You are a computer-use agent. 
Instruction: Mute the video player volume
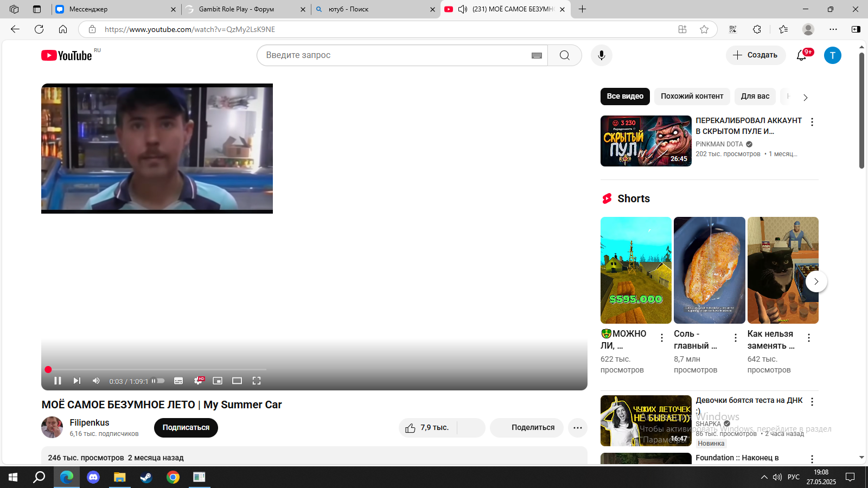[x=96, y=381]
